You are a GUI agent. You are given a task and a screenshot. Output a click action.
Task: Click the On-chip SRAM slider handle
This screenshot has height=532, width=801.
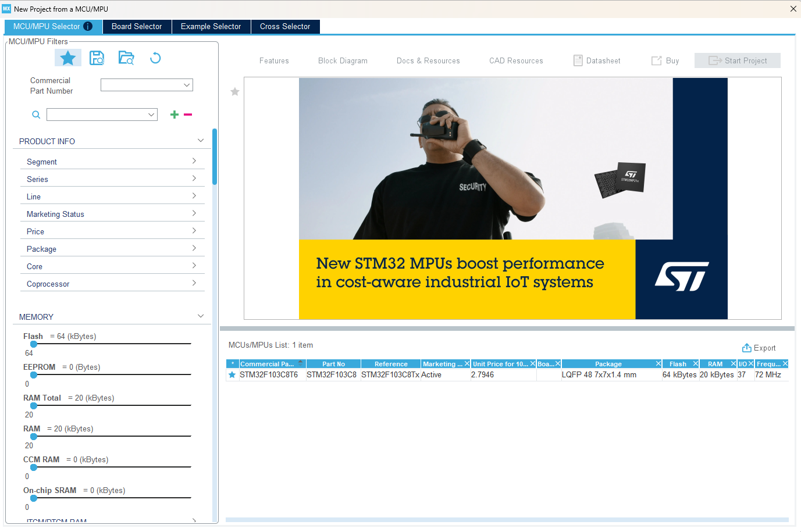34,498
